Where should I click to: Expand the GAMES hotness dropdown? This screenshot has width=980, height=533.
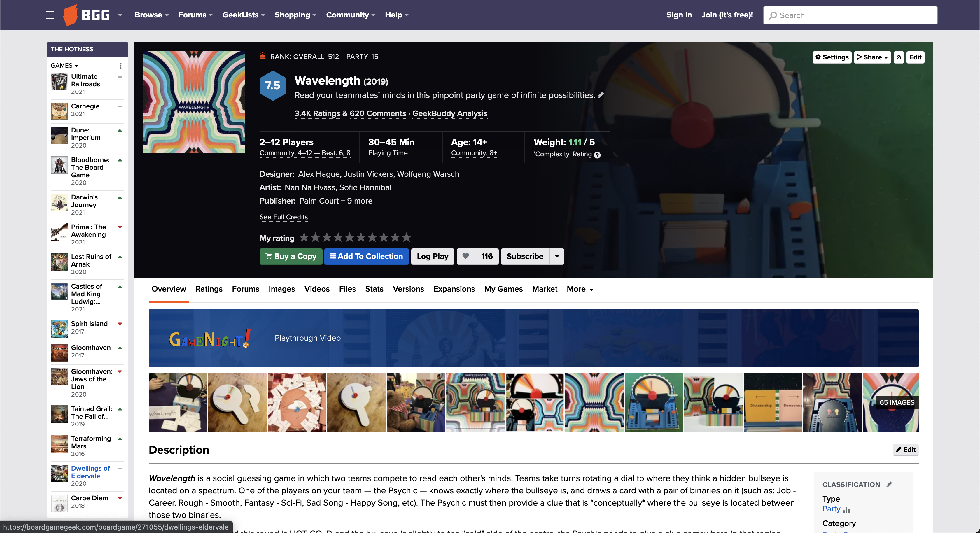click(x=64, y=65)
